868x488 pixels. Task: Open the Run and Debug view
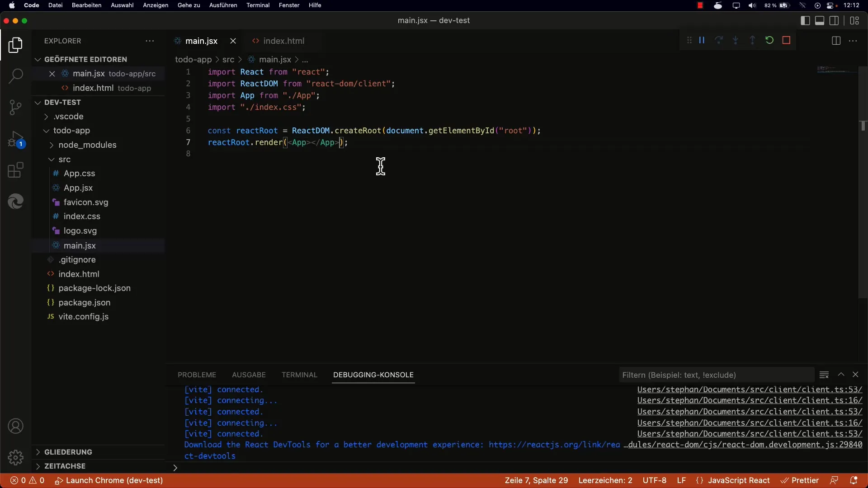pyautogui.click(x=15, y=139)
